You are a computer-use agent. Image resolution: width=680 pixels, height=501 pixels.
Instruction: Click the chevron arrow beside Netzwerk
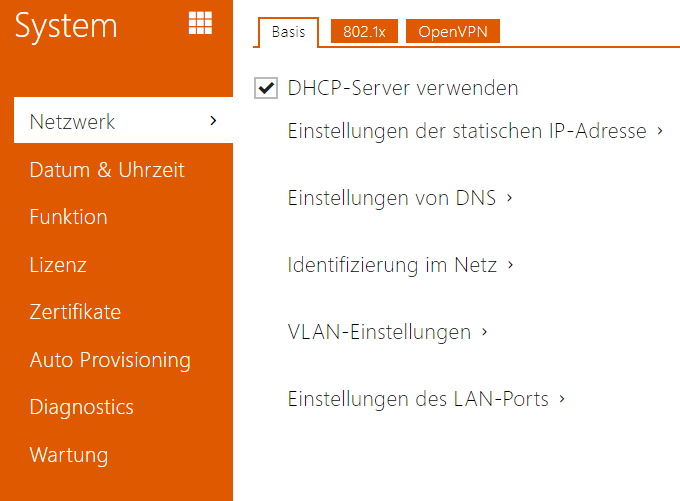pos(213,122)
